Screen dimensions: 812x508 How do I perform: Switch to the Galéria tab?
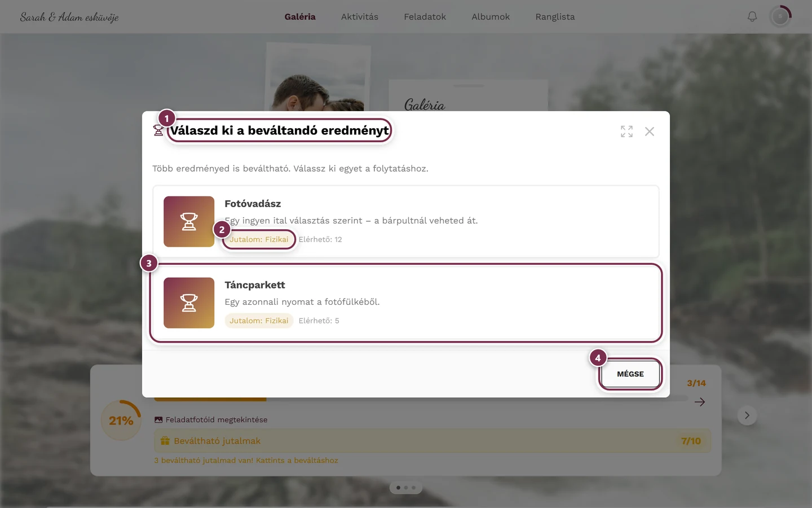tap(300, 17)
